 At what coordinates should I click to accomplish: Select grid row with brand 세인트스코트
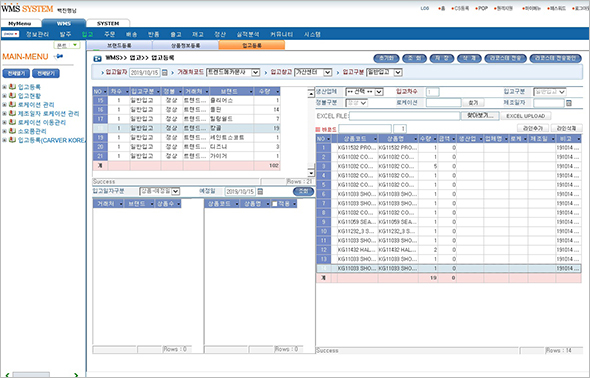pyautogui.click(x=186, y=138)
